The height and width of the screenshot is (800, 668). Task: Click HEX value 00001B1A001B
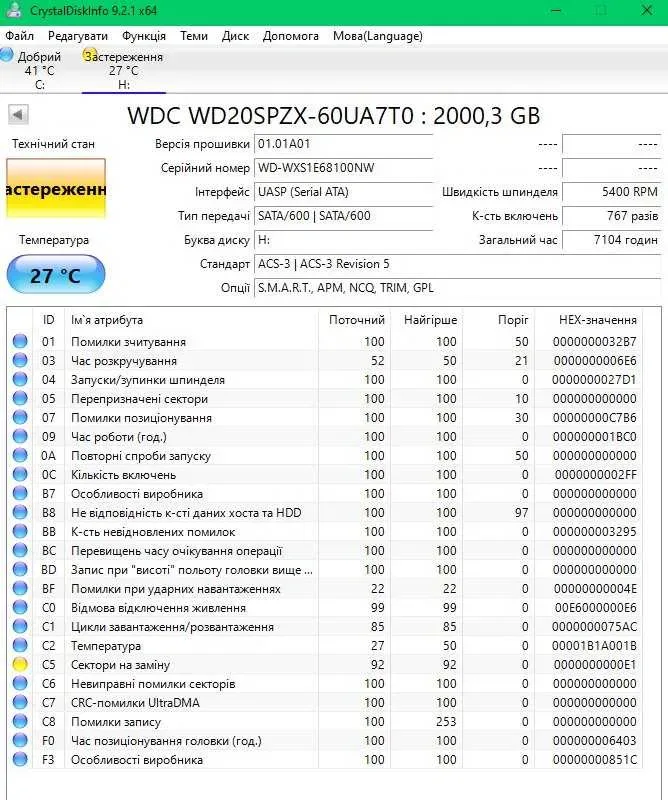(594, 646)
